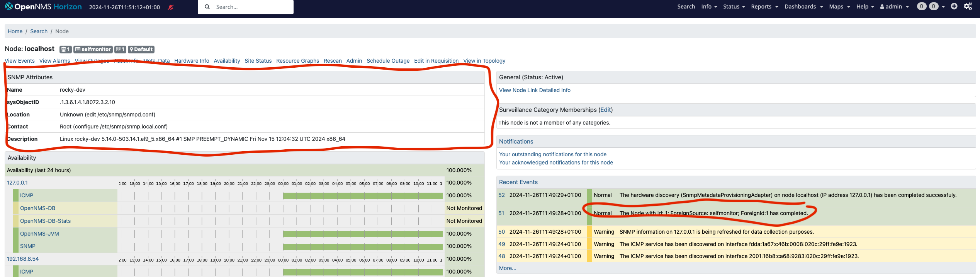The height and width of the screenshot is (277, 980).
Task: Click the magnifier icon in search box
Action: [x=207, y=7]
